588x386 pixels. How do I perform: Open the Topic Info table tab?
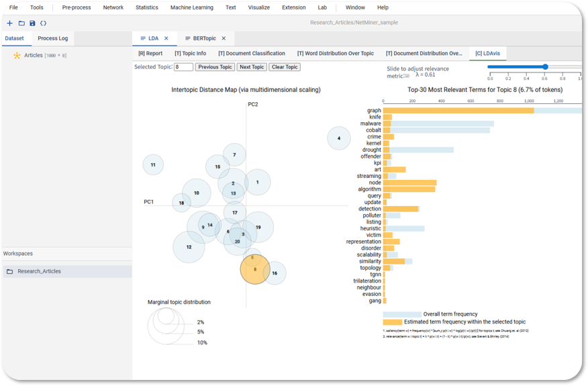(x=191, y=53)
